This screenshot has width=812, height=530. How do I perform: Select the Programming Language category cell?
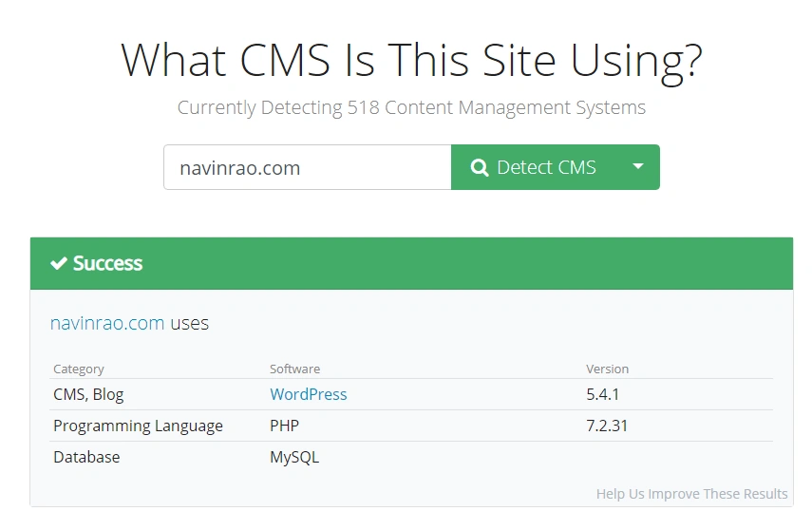pyautogui.click(x=138, y=426)
